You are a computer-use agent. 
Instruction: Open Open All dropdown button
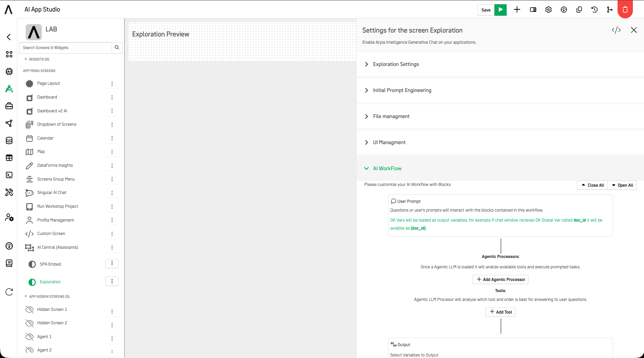(622, 185)
